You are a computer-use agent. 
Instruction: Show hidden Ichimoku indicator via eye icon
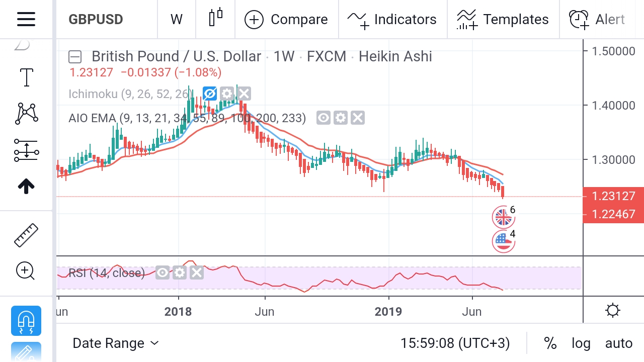(x=210, y=94)
